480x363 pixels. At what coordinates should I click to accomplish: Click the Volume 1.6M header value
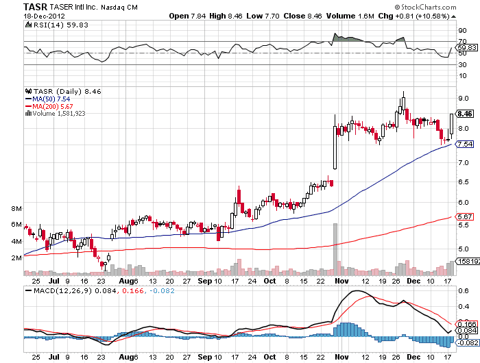(350, 16)
